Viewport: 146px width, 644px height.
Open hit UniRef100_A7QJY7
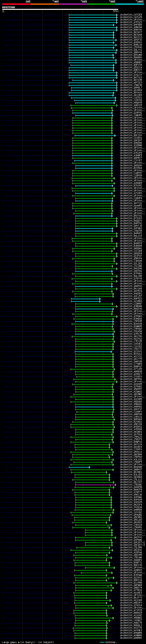click(x=131, y=75)
